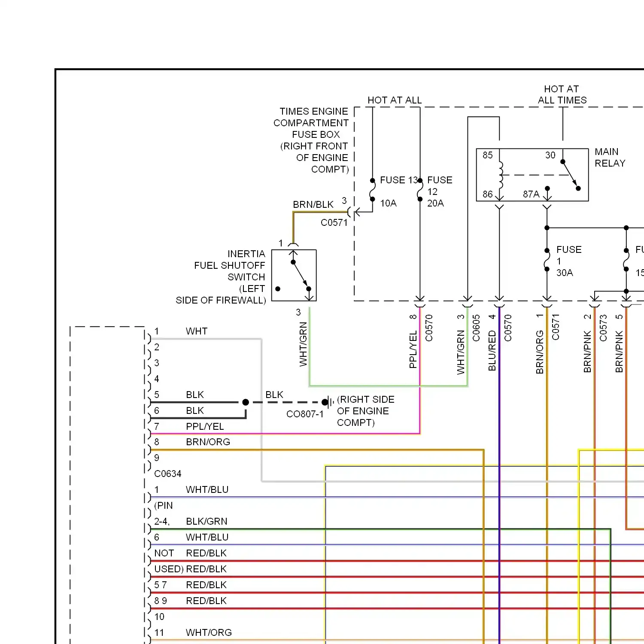Select the horizontal PPL/YEL label at pin 7

[x=205, y=426]
